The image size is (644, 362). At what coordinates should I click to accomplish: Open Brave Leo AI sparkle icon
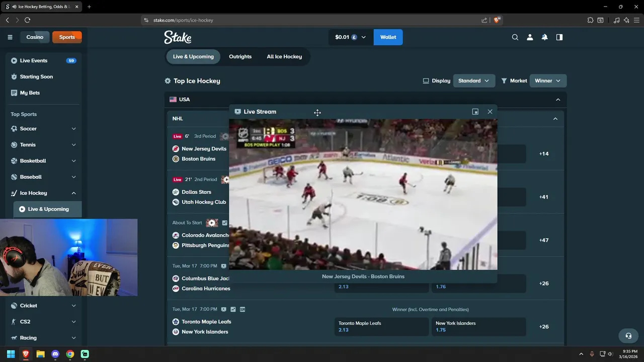(626, 20)
